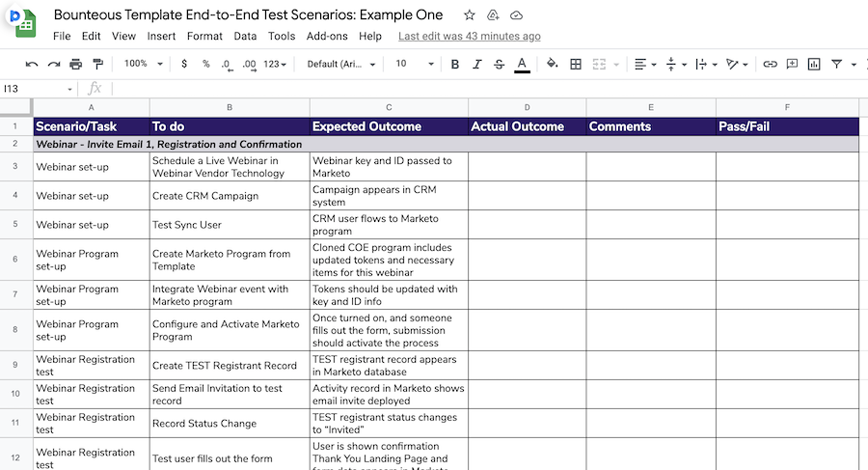Click the move-to-Drive folder icon
Viewport: 868px width, 470px height.
(493, 15)
